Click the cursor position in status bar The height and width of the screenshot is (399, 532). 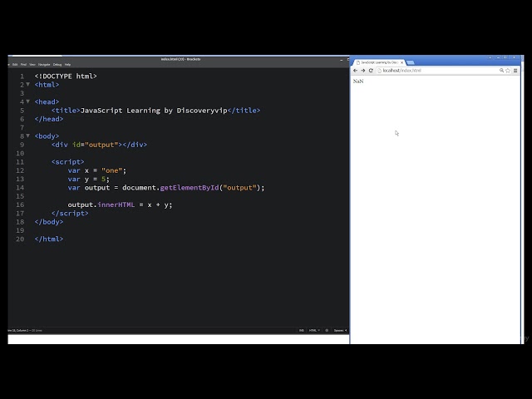tap(18, 331)
